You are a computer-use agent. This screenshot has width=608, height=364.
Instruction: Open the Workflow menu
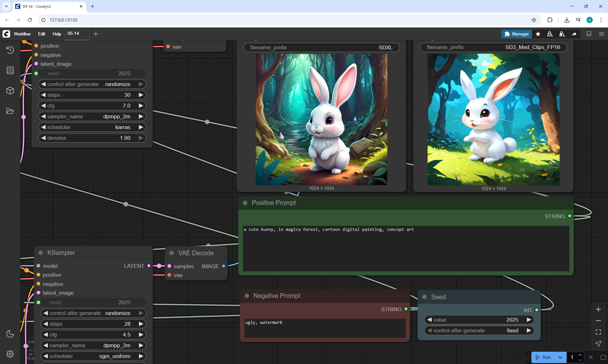click(22, 34)
